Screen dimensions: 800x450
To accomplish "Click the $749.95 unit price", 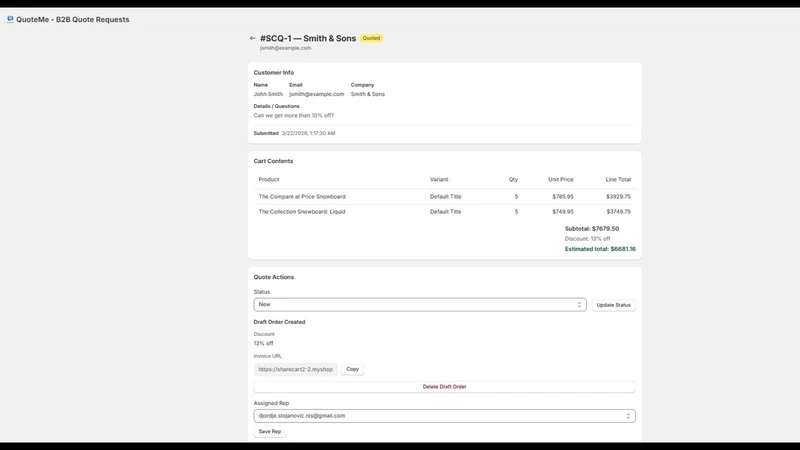I will point(563,212).
